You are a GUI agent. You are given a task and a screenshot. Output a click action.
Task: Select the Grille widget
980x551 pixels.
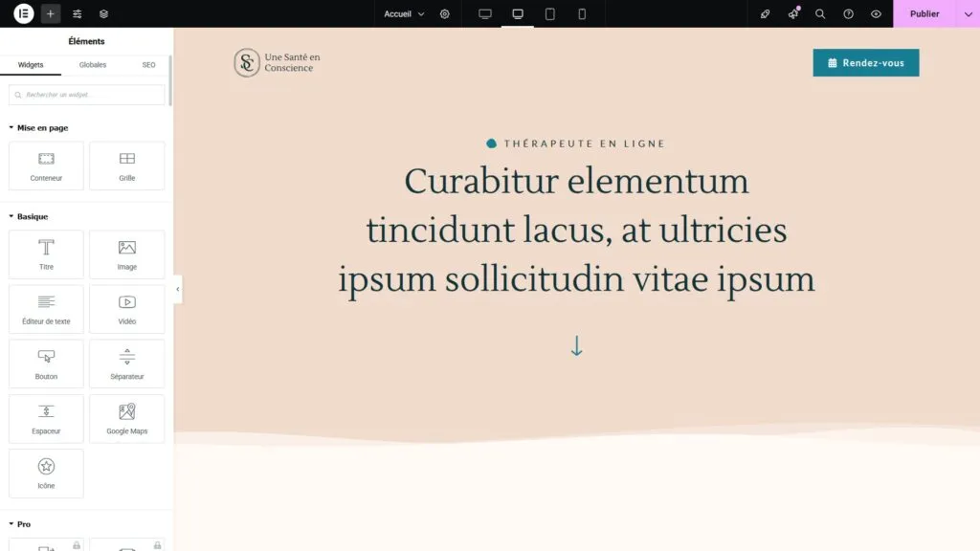click(x=126, y=165)
